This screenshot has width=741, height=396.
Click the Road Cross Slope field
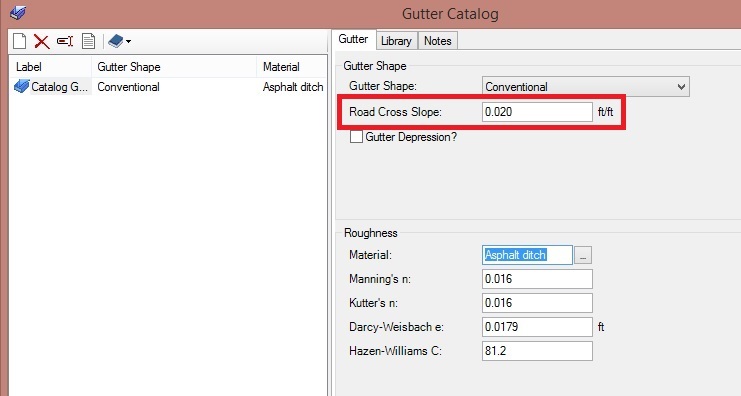[x=537, y=112]
